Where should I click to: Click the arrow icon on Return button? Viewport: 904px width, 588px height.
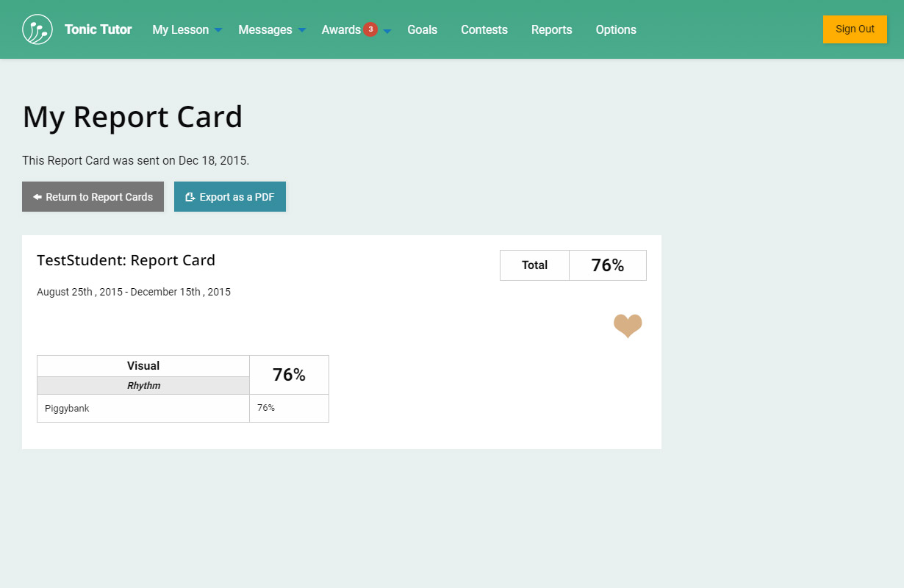(x=37, y=197)
